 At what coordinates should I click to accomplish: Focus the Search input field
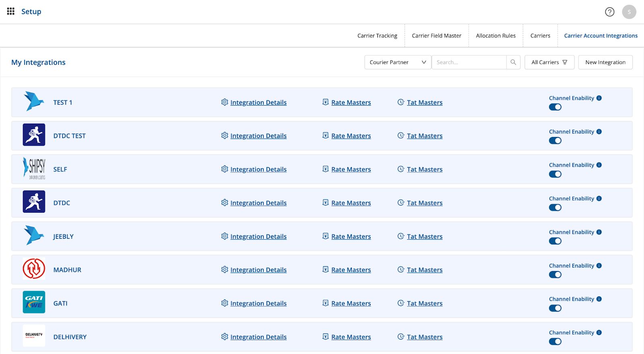469,62
